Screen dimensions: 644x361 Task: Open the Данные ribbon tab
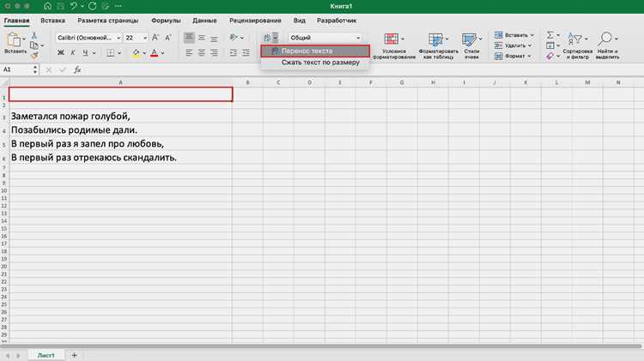point(204,21)
